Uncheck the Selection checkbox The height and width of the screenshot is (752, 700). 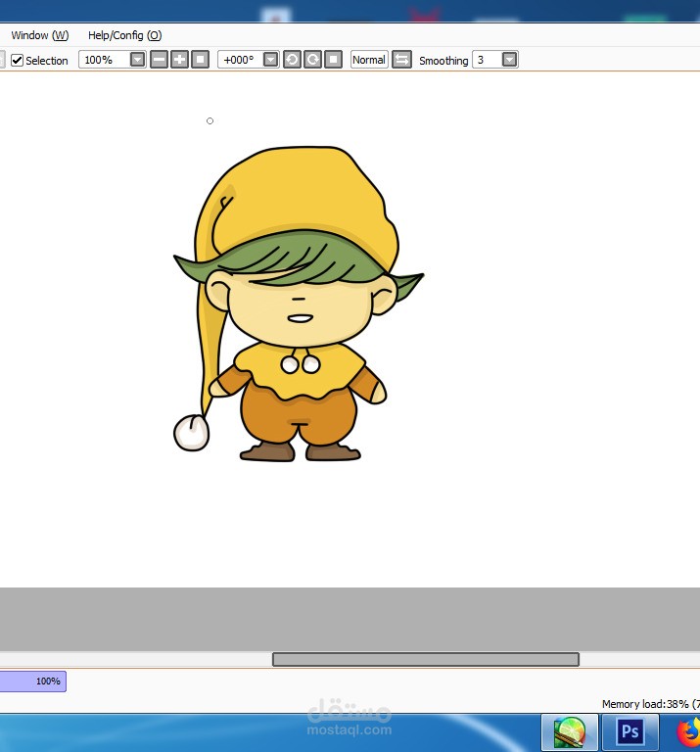[x=17, y=60]
